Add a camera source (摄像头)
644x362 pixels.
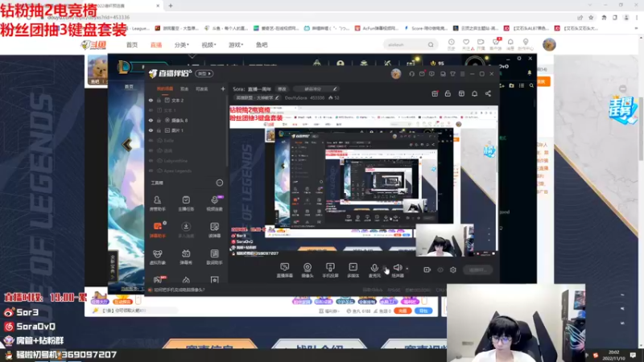pyautogui.click(x=308, y=270)
